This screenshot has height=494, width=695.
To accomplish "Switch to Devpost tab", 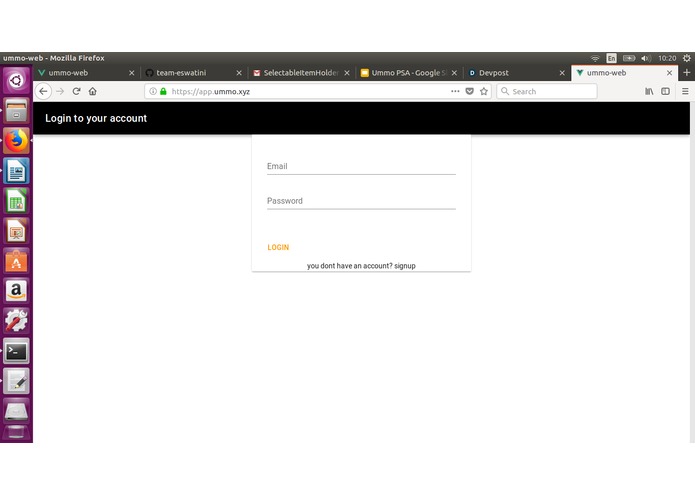I will [x=517, y=73].
